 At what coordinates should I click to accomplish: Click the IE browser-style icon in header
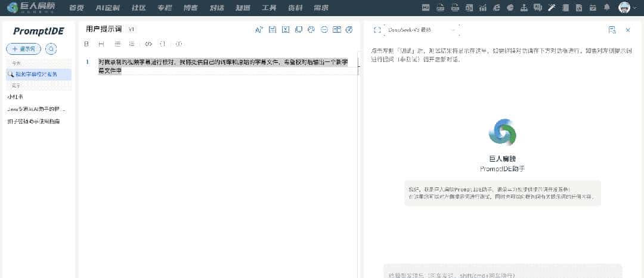[497, 7]
